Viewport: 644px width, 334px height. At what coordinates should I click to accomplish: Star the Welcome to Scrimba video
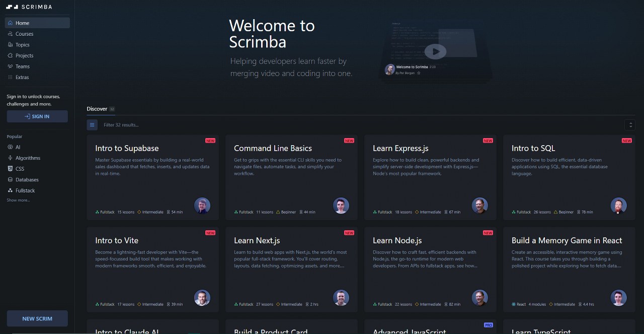point(419,73)
